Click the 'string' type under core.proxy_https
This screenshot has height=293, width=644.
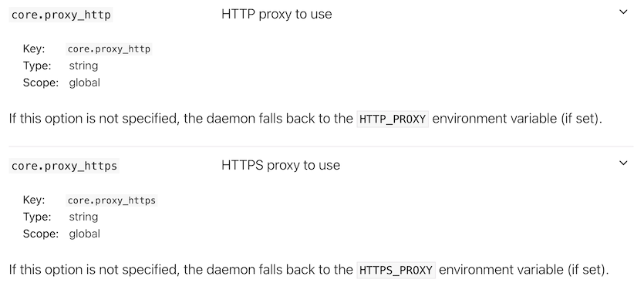[83, 217]
